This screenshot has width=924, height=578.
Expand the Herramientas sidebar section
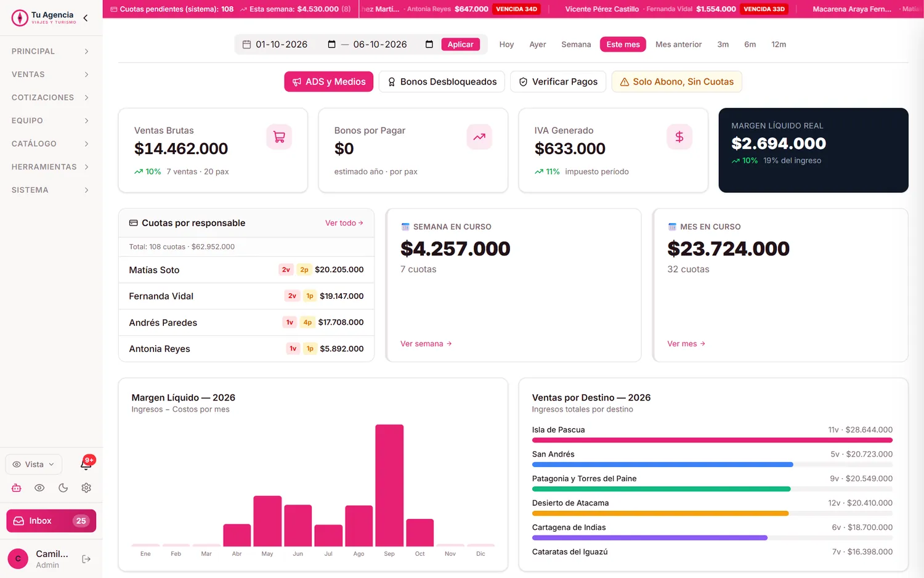tap(51, 167)
